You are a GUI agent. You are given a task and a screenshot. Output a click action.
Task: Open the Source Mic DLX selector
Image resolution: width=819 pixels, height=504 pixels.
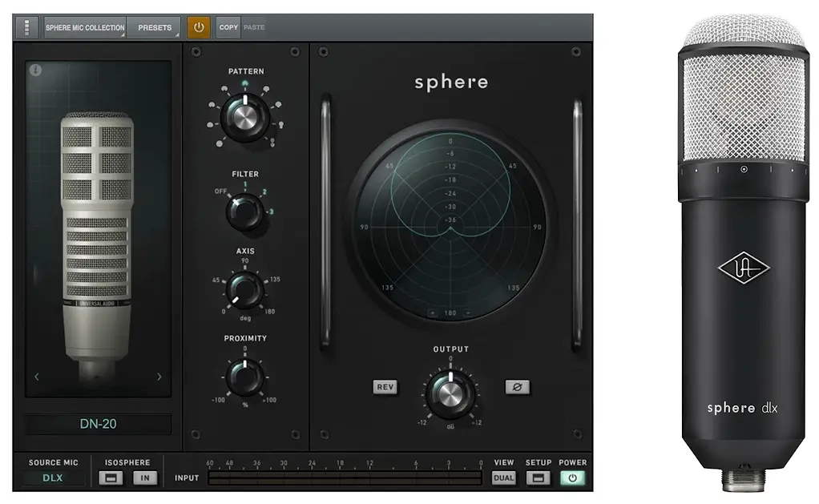[52, 478]
